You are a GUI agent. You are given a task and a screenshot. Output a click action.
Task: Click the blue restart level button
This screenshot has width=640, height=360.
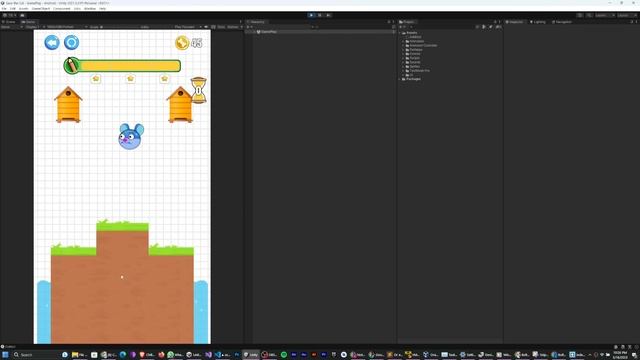click(71, 42)
